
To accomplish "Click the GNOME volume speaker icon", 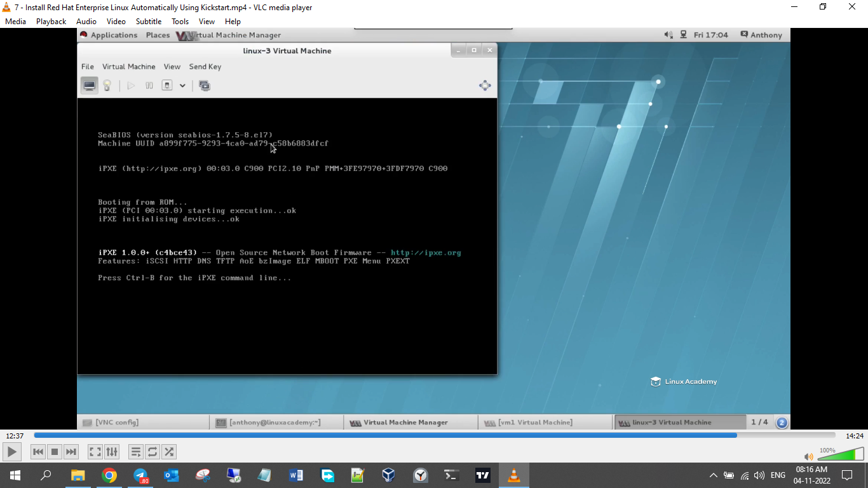I will click(668, 35).
